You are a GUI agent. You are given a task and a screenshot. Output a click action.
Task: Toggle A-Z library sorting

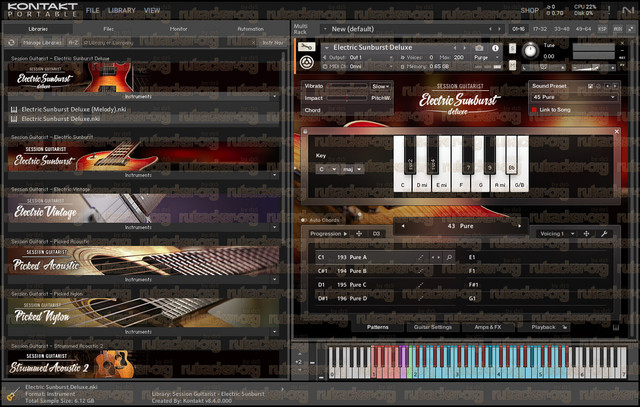[x=73, y=42]
